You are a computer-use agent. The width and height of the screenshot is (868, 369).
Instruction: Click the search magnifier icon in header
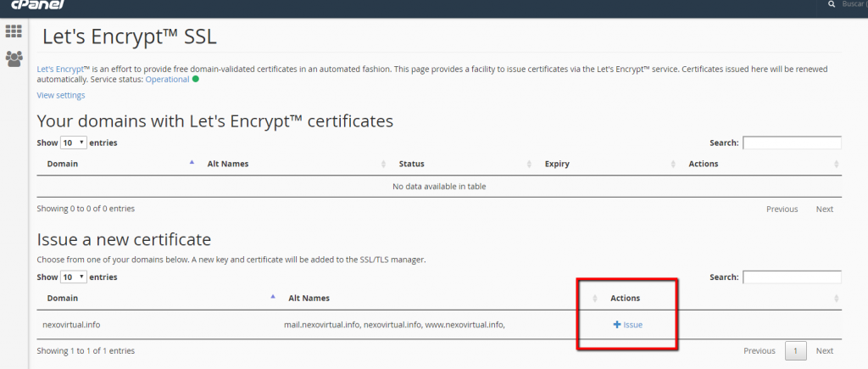coord(832,4)
